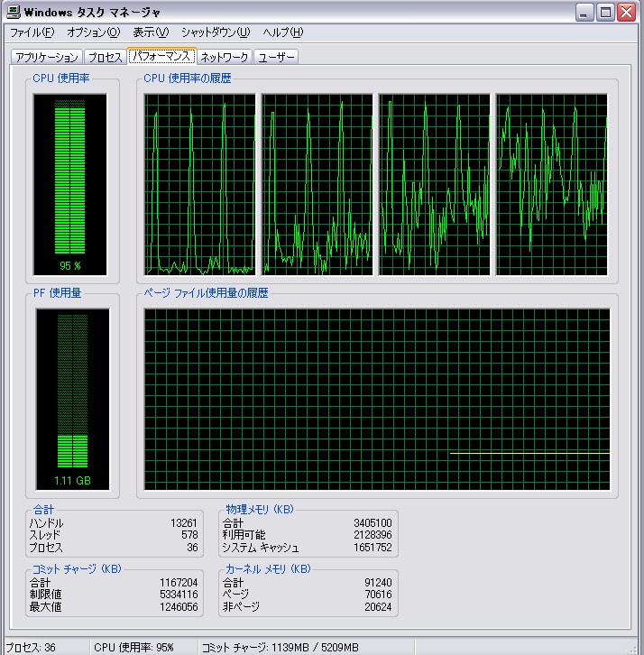The height and width of the screenshot is (655, 644).
Task: Click the コミット チャージ 合計 value 1167204
Action: point(179,582)
